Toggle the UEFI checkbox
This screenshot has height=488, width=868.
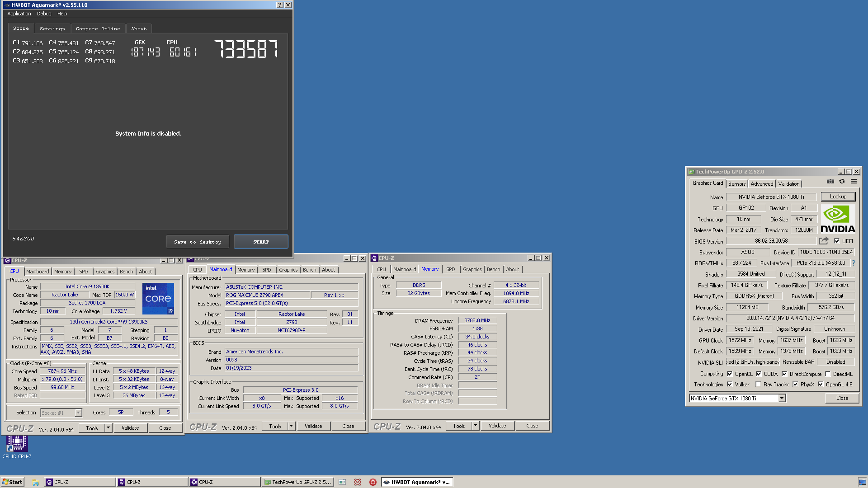[x=837, y=241]
